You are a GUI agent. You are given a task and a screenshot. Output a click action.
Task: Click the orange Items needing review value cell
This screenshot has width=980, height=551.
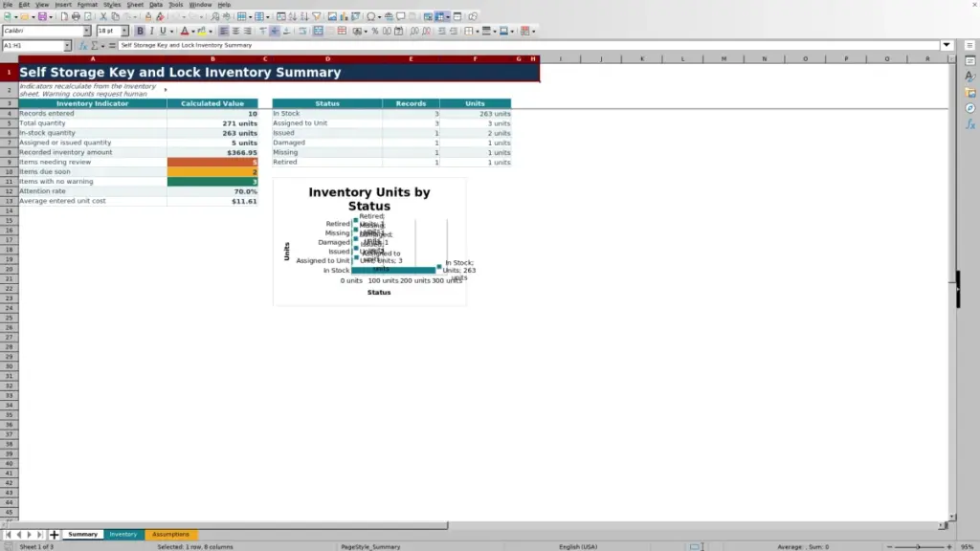212,162
